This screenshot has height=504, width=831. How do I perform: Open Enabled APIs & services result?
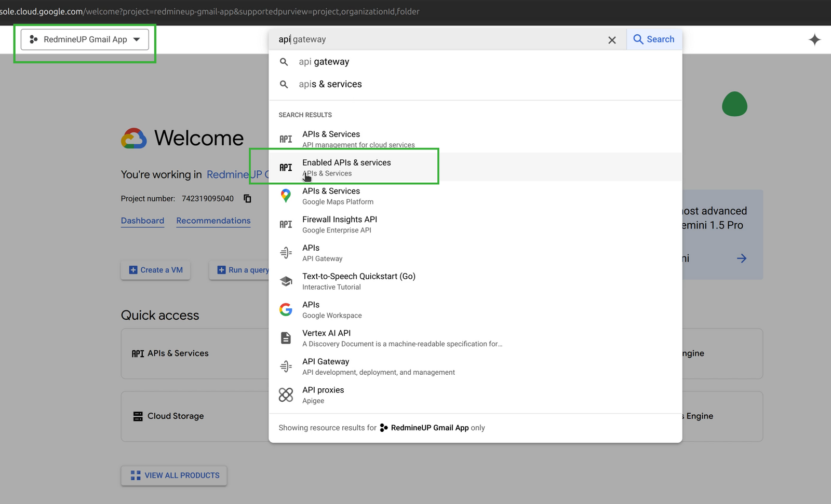[x=346, y=166]
